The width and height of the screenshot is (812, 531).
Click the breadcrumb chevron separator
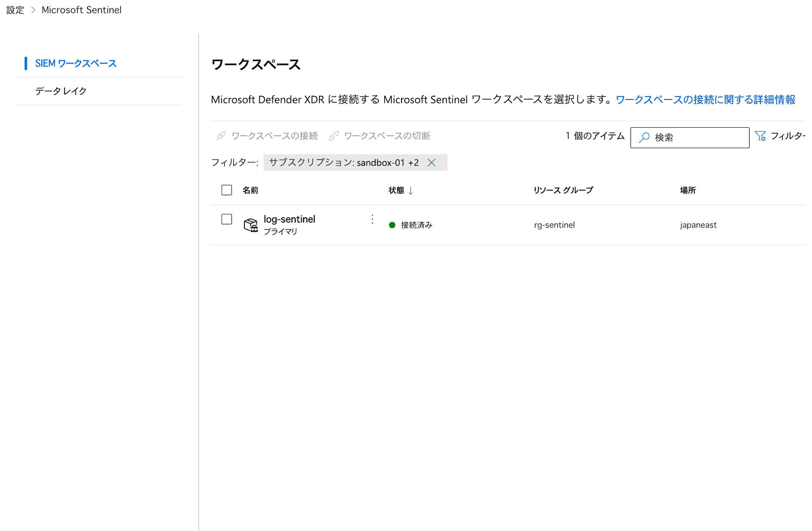click(33, 10)
